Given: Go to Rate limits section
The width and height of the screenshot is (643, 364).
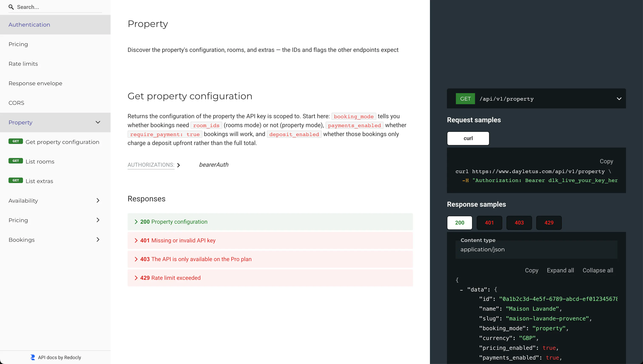Looking at the screenshot, I should 55,64.
